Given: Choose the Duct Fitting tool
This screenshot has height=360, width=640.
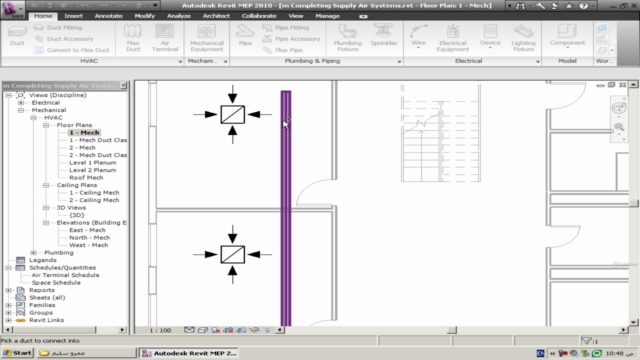Looking at the screenshot, I should (58, 28).
